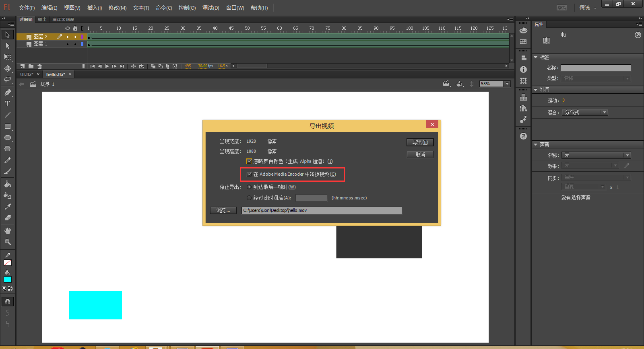
Task: Click the padlock icon to lock all layers
Action: click(75, 28)
